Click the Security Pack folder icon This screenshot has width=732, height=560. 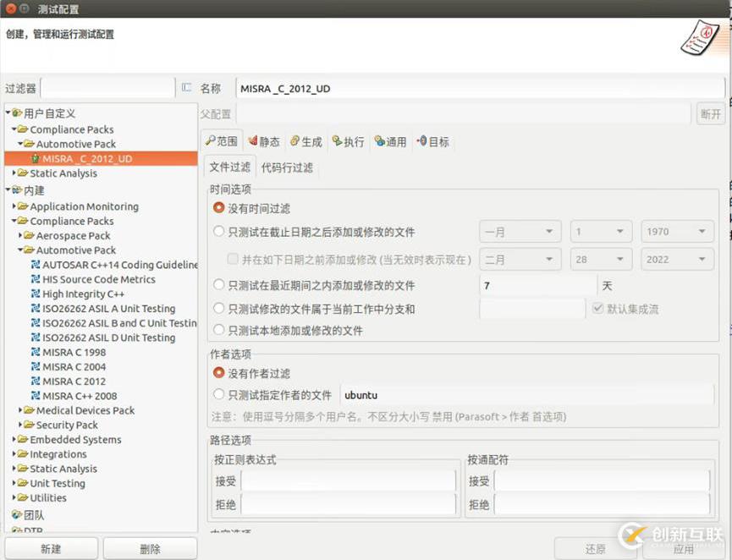[29, 425]
